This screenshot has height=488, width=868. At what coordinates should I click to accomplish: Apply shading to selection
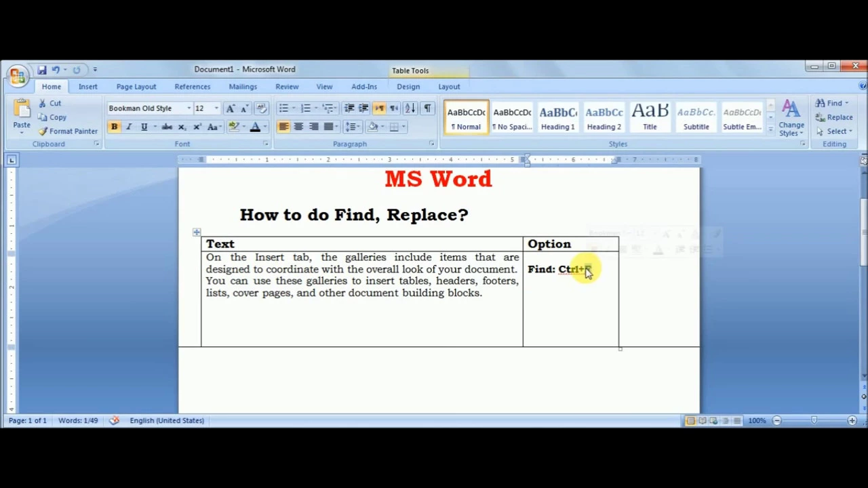[x=372, y=127]
